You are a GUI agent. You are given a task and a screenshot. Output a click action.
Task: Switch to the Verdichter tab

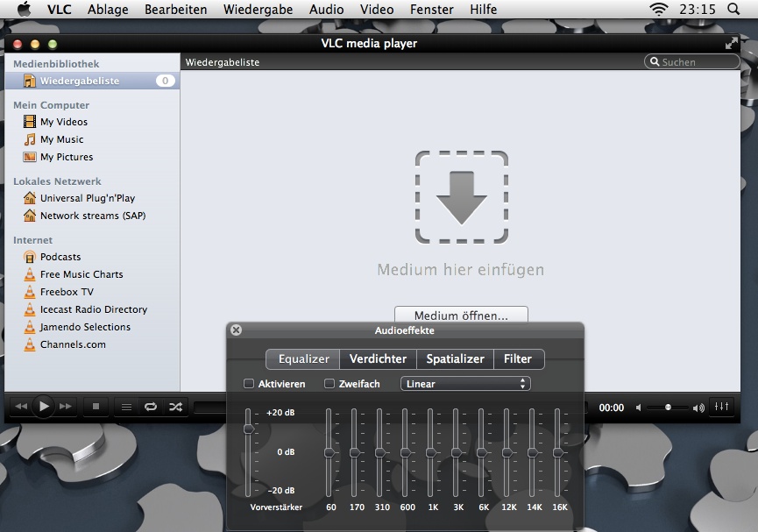click(378, 358)
